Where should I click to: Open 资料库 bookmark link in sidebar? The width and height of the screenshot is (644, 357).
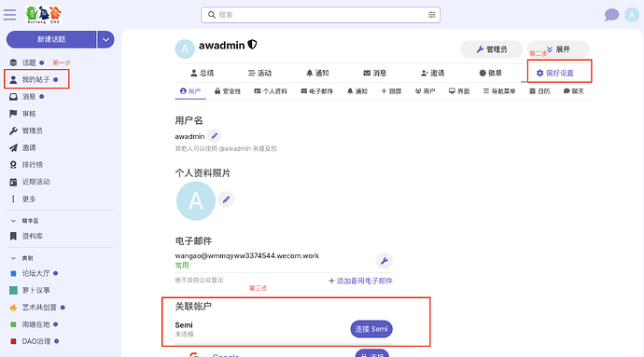pos(26,237)
